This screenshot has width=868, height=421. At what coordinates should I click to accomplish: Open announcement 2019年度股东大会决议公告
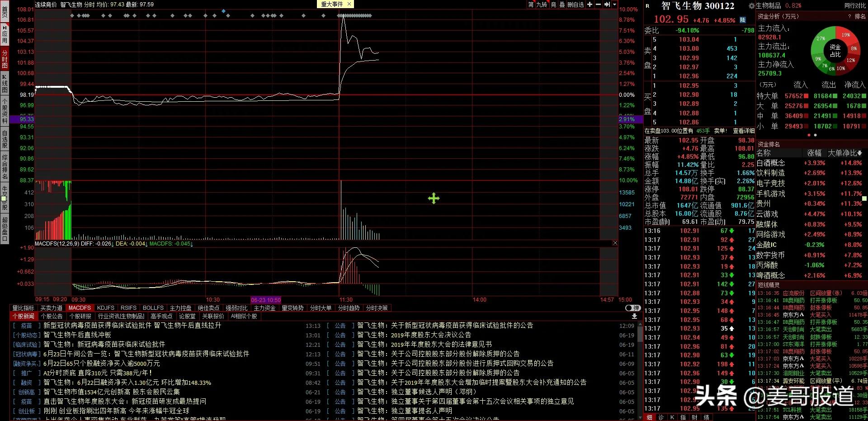pos(414,335)
